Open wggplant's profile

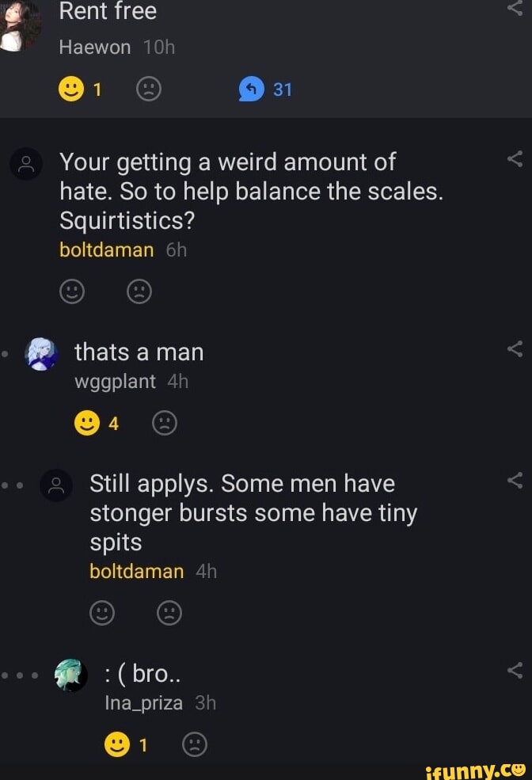pyautogui.click(x=116, y=381)
